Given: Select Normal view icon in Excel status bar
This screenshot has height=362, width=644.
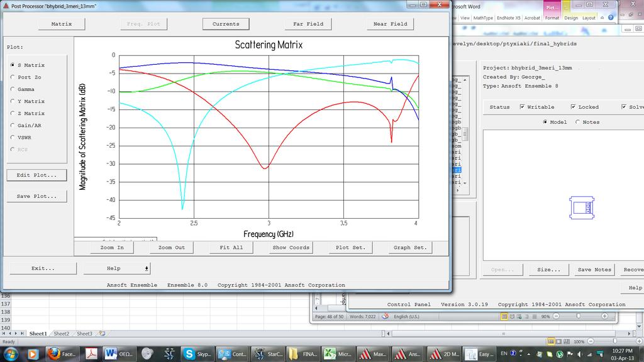Looking at the screenshot, I should [x=551, y=341].
